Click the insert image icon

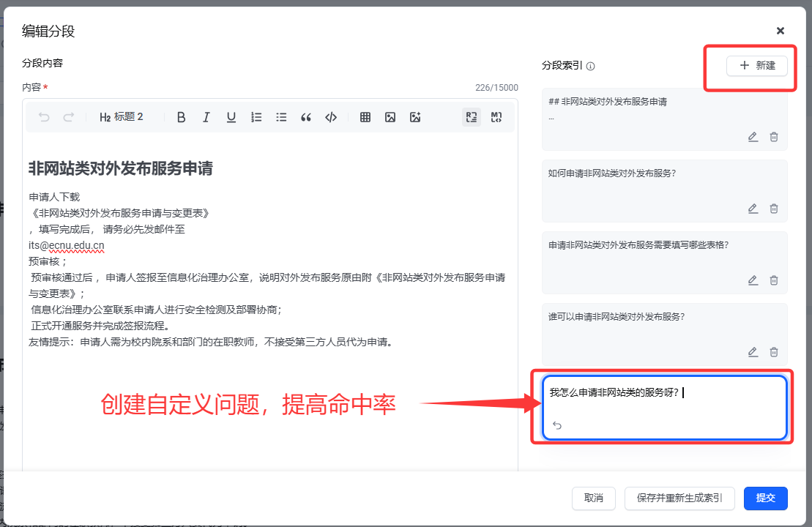tap(390, 117)
